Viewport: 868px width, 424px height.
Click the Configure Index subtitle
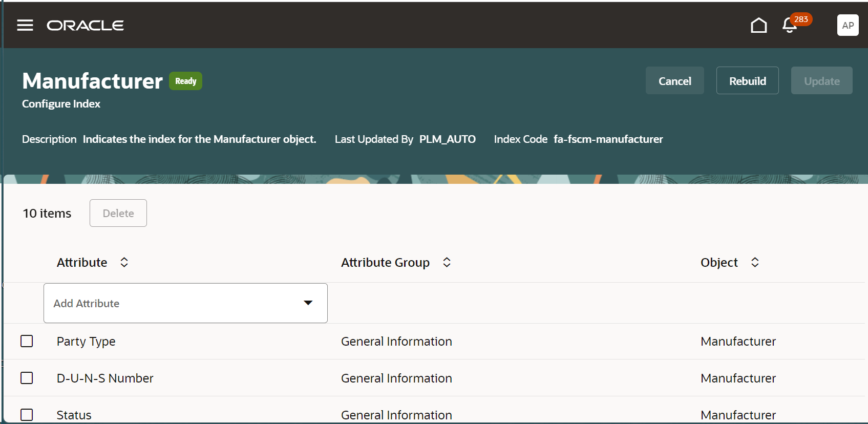click(61, 104)
